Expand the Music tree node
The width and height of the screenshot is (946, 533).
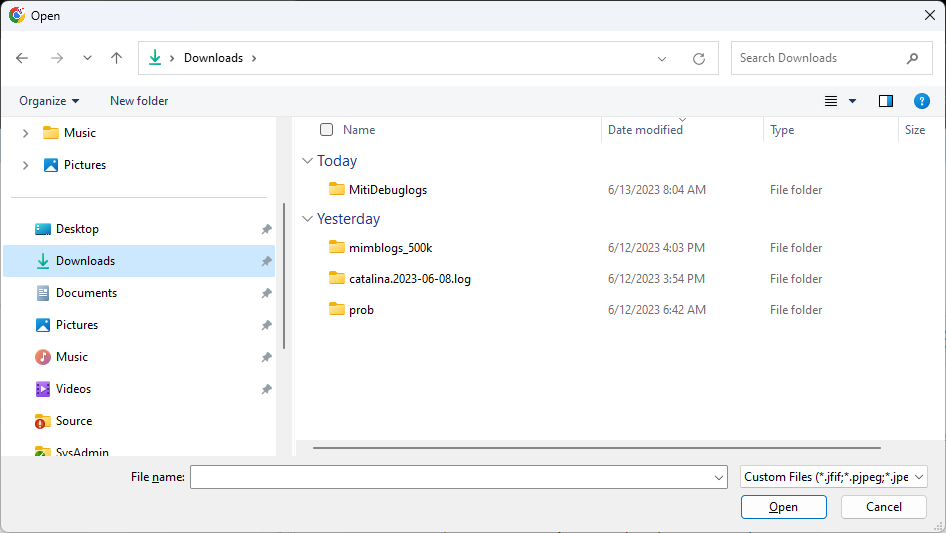tap(25, 133)
